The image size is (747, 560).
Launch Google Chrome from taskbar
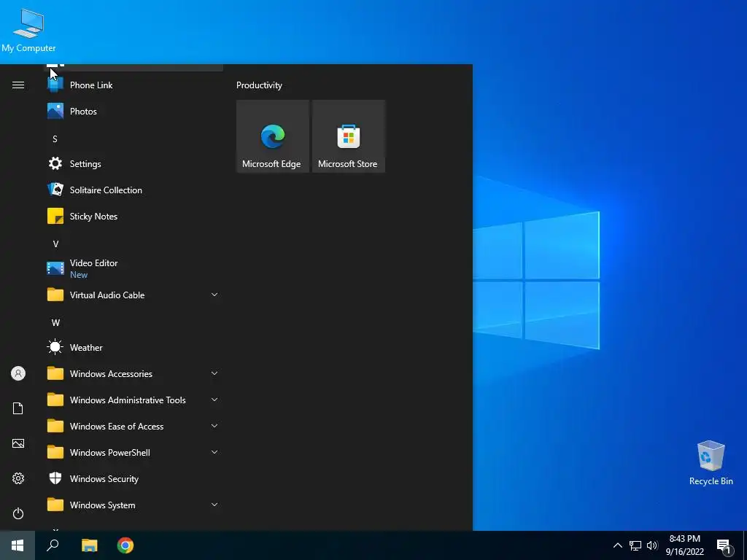click(x=125, y=545)
